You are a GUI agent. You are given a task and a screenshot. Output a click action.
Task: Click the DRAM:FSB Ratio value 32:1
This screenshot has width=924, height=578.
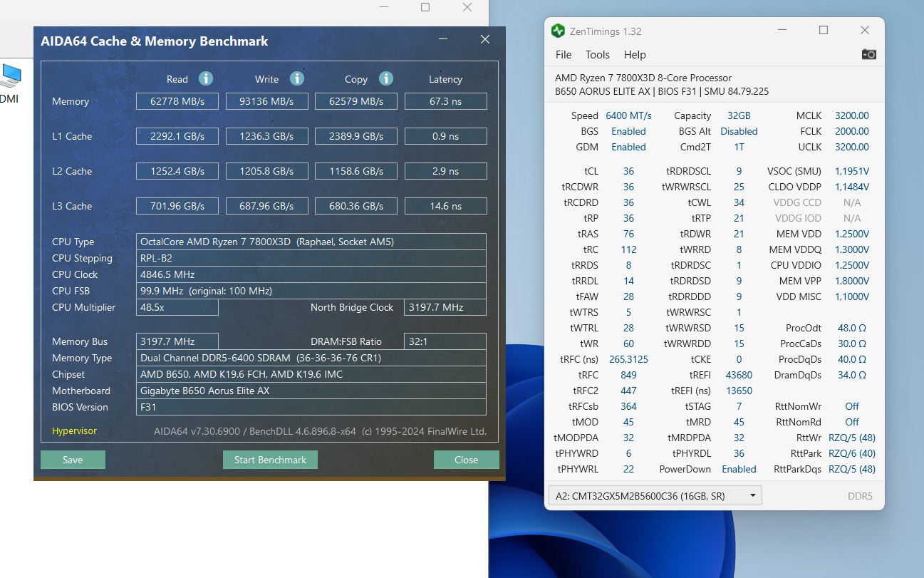[445, 341]
